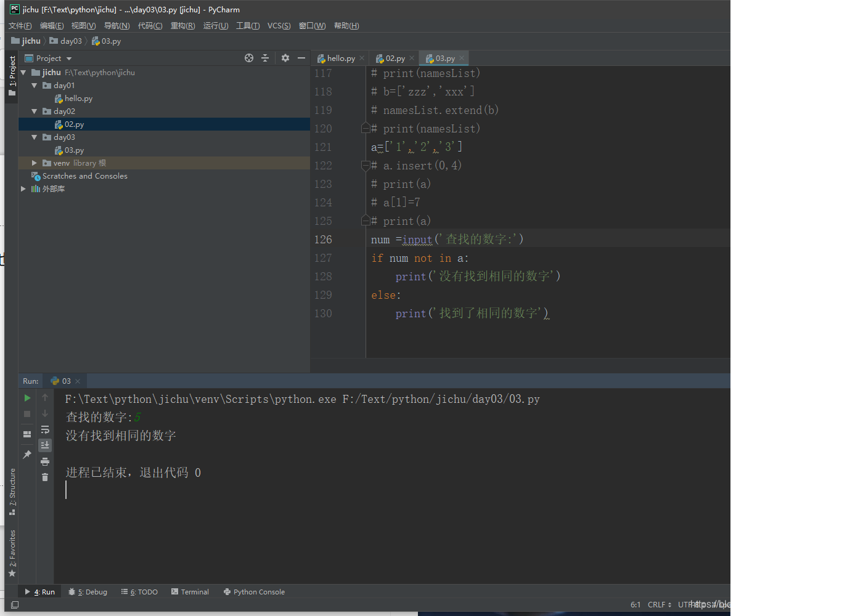Screen dimensions: 863x616
Task: Click the stop process square icon
Action: tap(27, 414)
